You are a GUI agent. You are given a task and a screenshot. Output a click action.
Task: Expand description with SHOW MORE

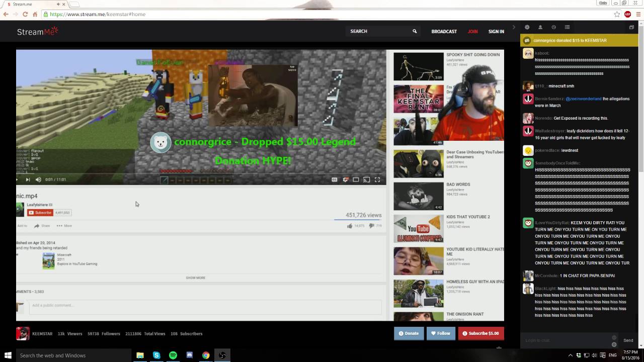click(x=196, y=278)
